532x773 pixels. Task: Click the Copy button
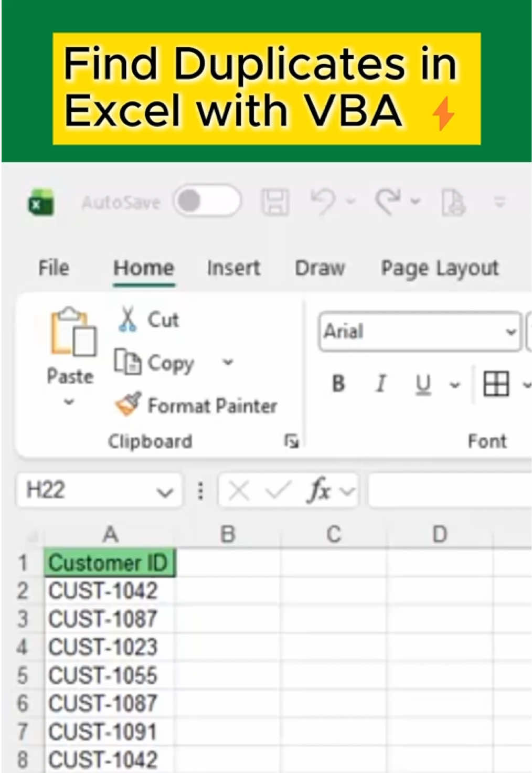(155, 363)
